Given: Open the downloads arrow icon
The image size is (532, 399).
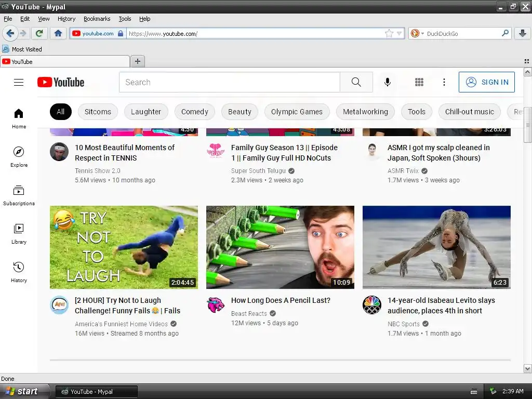Looking at the screenshot, I should [x=523, y=33].
